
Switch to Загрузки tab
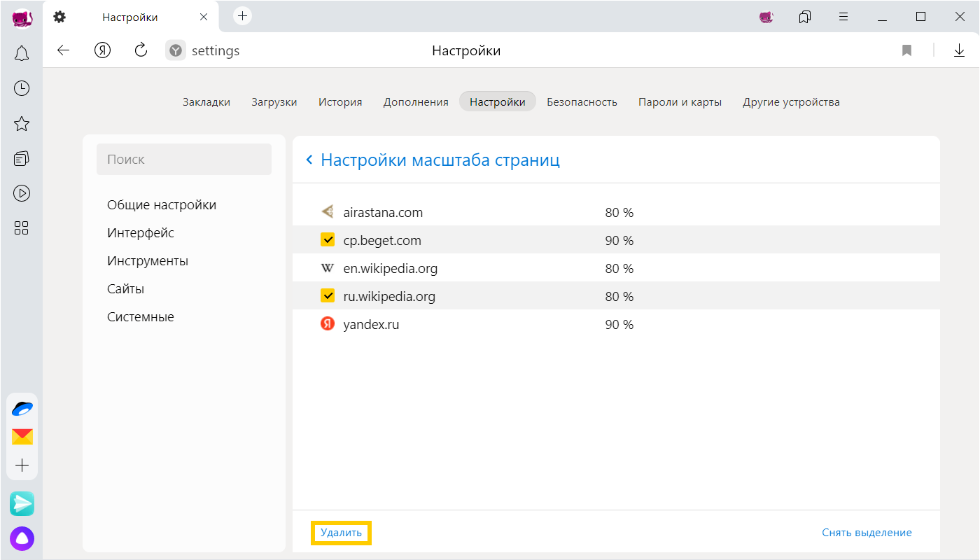coord(274,101)
